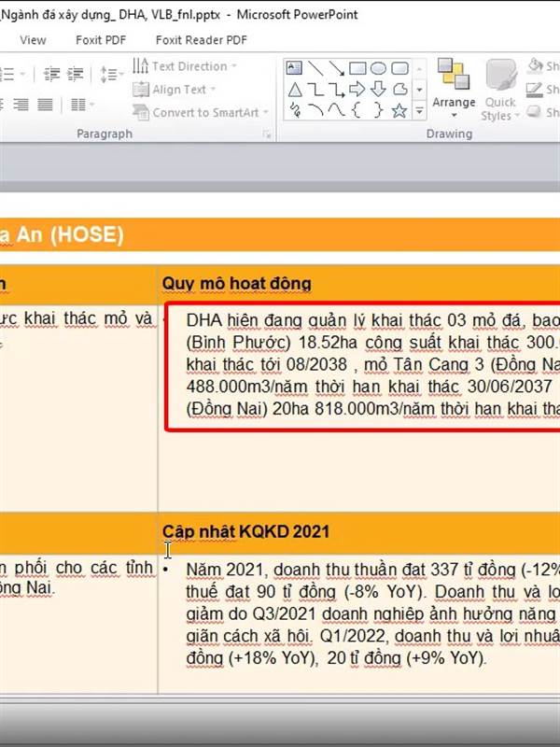Open the Paragraph dialog launcher

pos(267,135)
